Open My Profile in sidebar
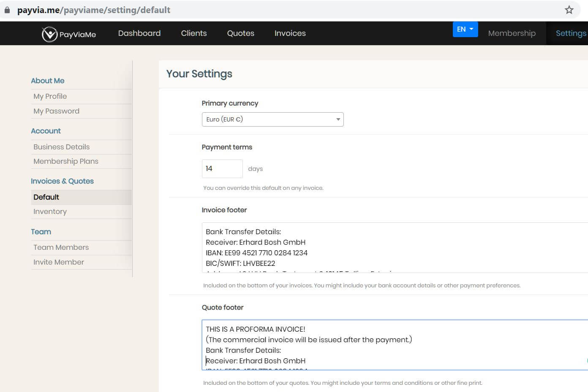Viewport: 588px width, 392px height. 81,96
